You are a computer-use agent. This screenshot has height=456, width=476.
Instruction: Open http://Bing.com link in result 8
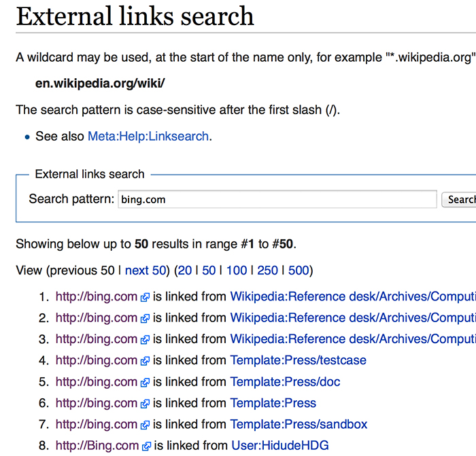(97, 445)
